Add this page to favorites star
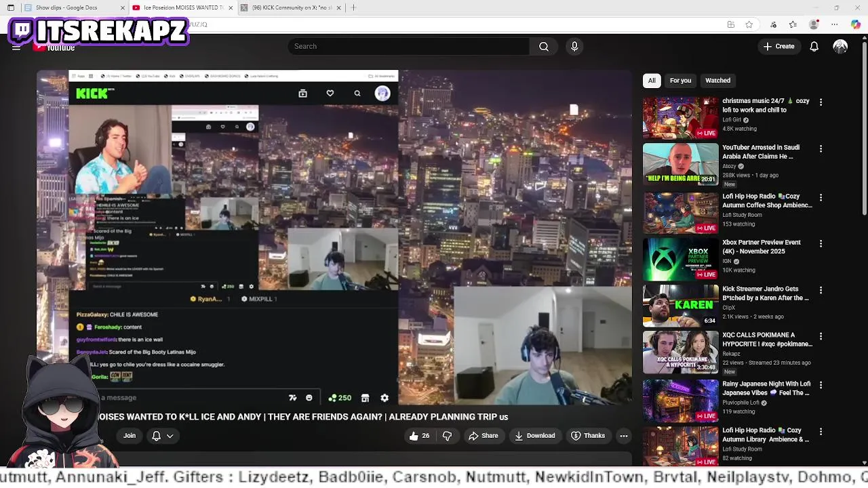Screen dimensions: 868x488 749,24
